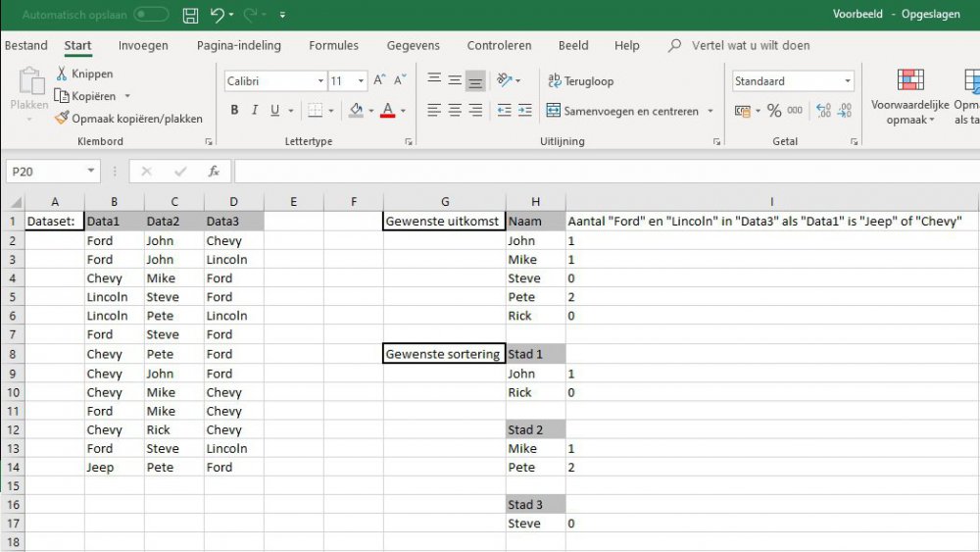Click the Knippen scissors icon
Viewport: 980px width, 552px height.
(x=62, y=74)
